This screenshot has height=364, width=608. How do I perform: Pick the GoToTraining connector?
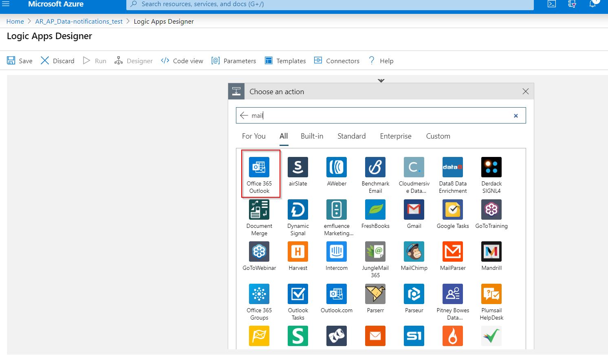tap(491, 214)
